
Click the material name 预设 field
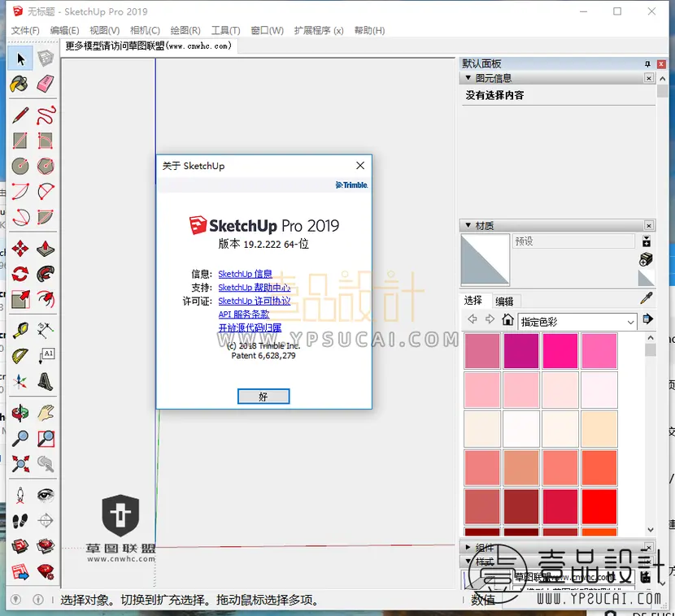click(573, 241)
